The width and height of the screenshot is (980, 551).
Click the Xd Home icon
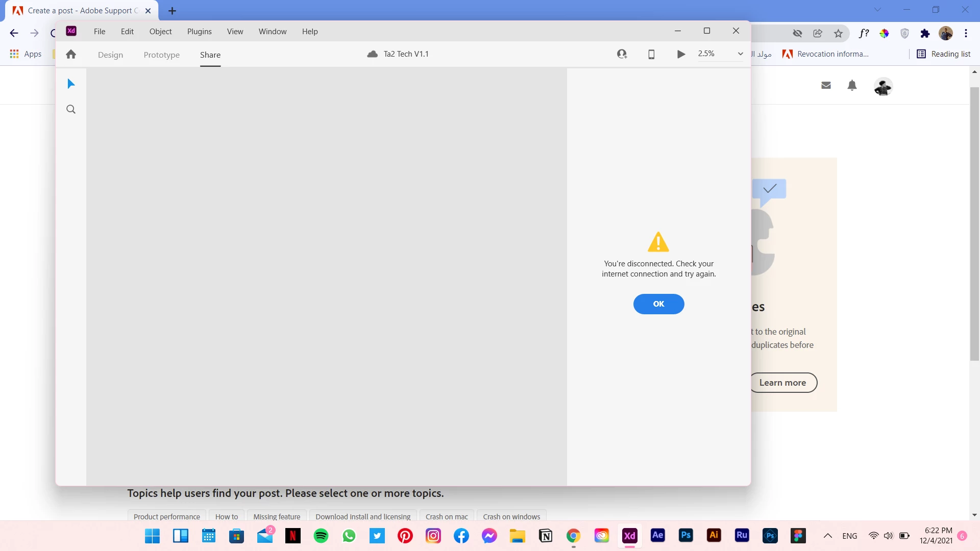pyautogui.click(x=71, y=55)
